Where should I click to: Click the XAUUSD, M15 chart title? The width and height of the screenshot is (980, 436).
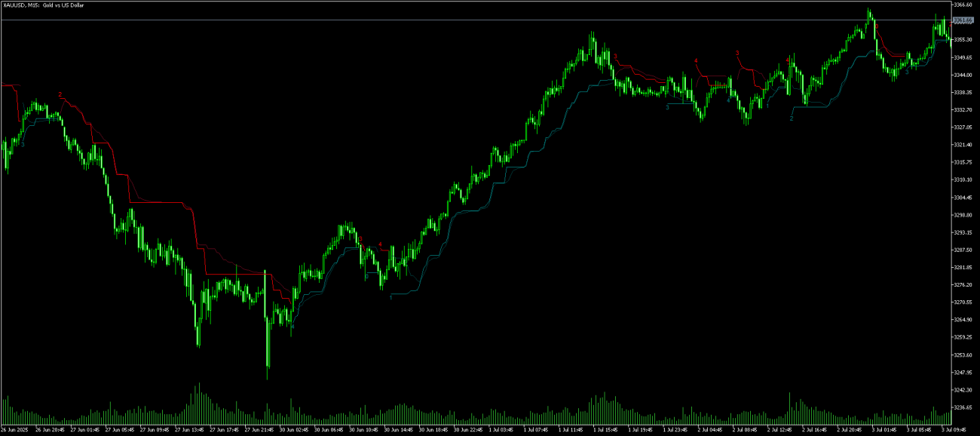pos(42,5)
